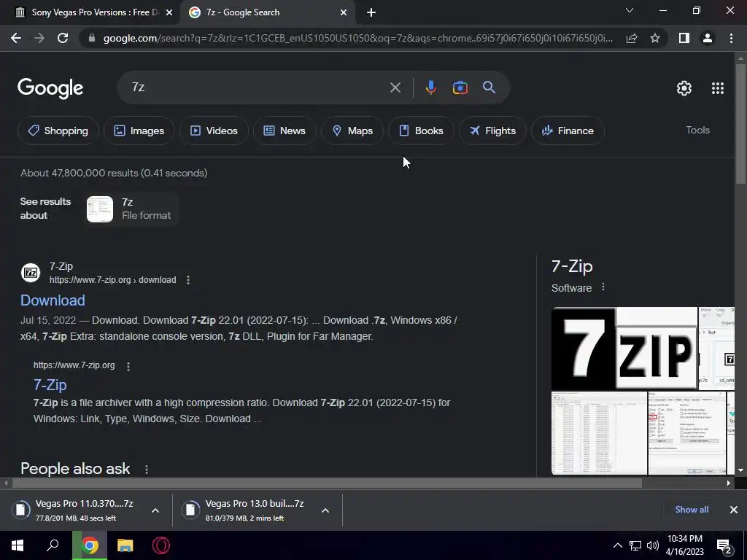Viewport: 747px width, 560px height.
Task: Click the vertical page scrollbar
Action: 740,122
